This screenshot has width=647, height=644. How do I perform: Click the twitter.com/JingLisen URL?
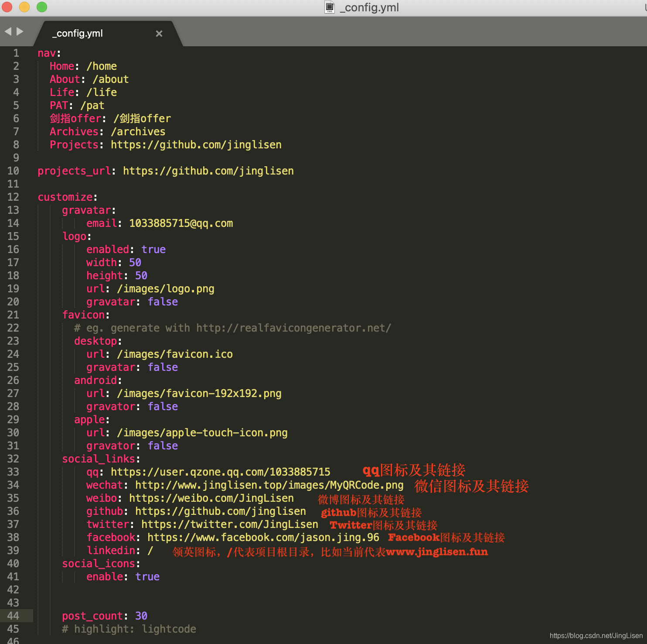pos(230,524)
